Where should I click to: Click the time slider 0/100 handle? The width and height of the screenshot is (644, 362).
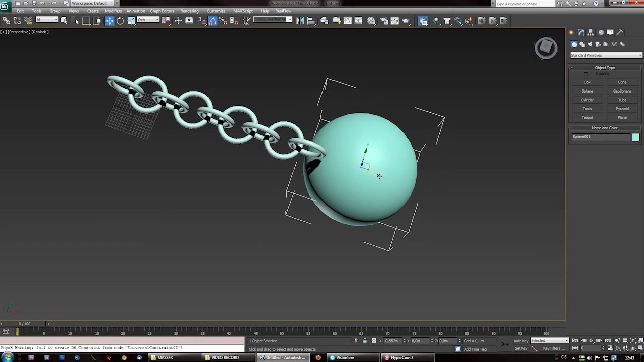(x=24, y=324)
